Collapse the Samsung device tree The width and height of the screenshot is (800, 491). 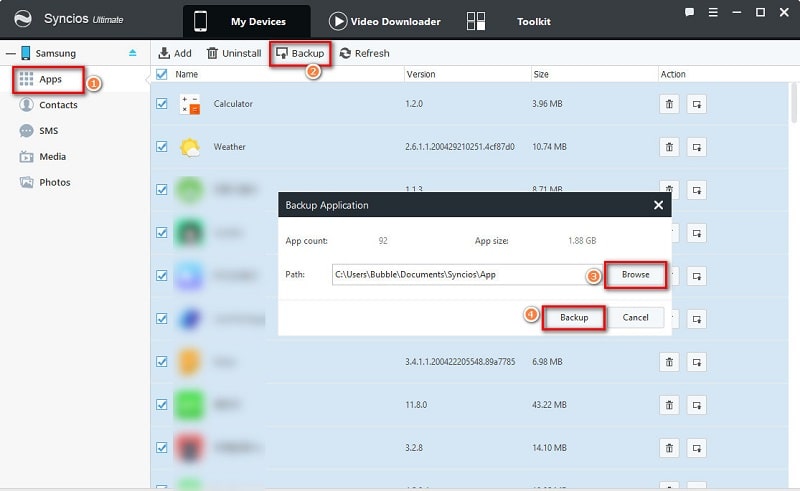[10, 53]
